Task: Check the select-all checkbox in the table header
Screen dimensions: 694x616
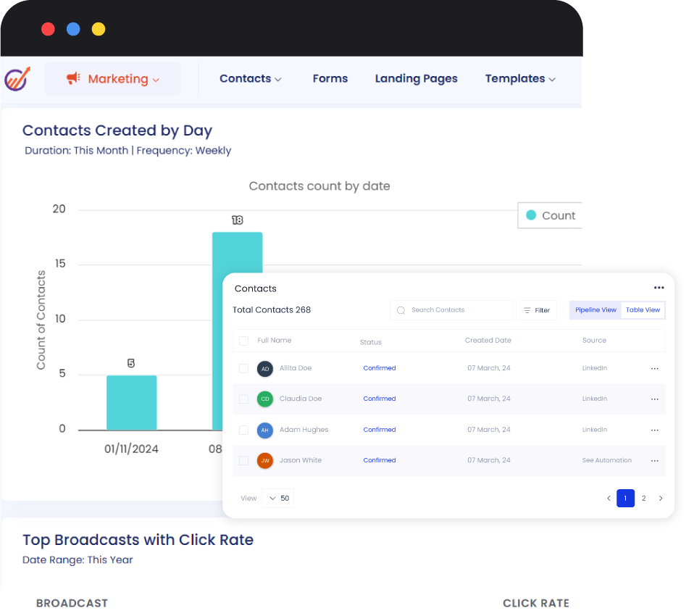Action: tap(243, 341)
